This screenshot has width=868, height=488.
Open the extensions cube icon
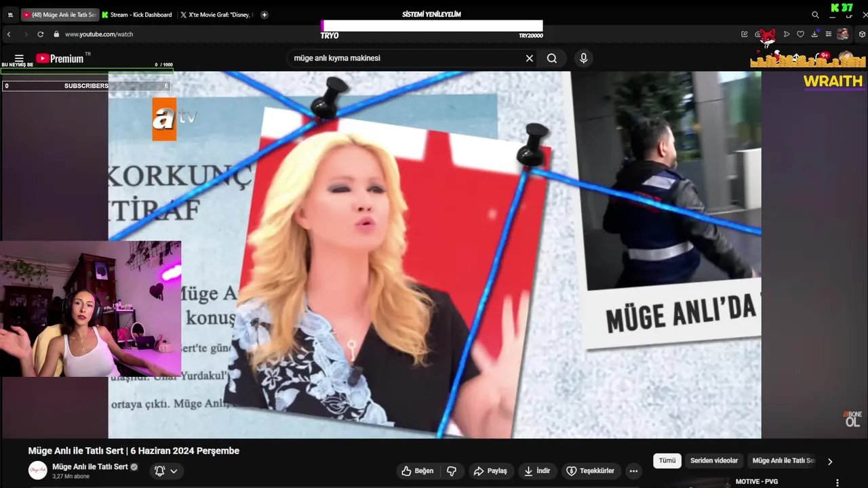tap(862, 34)
